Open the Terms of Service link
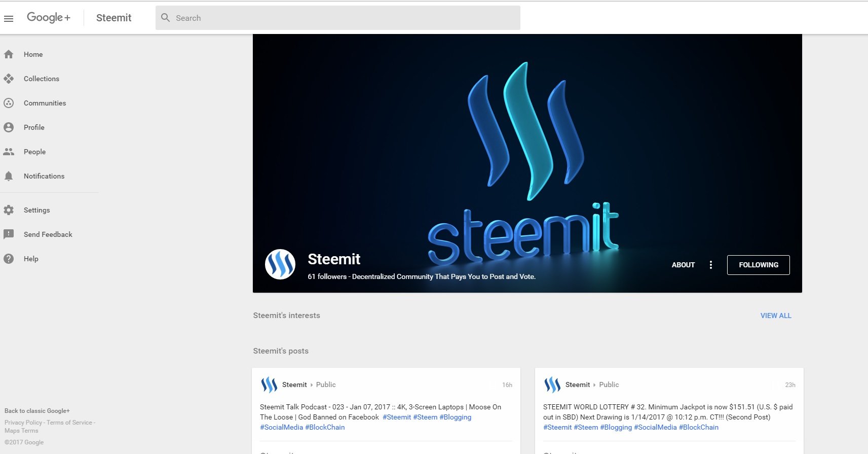This screenshot has height=454, width=868. (x=69, y=423)
